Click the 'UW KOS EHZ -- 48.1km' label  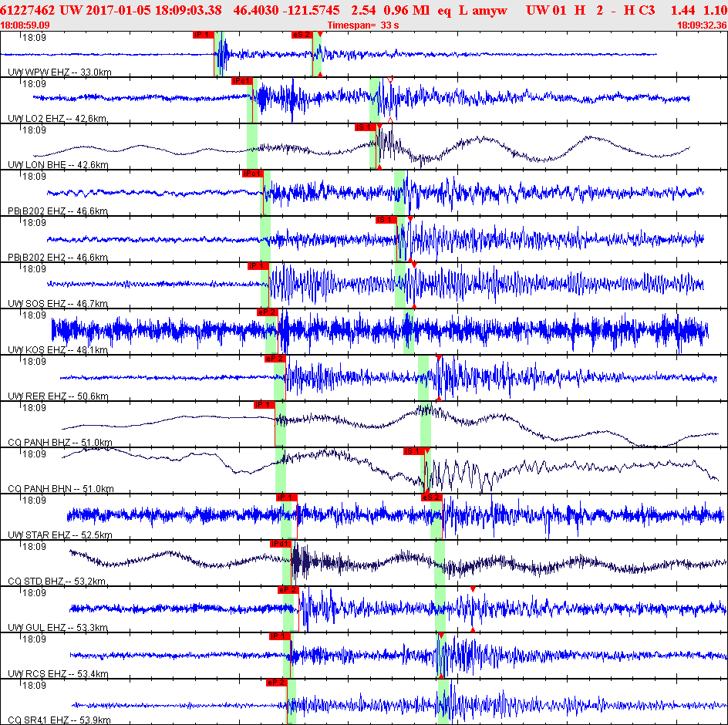click(x=58, y=349)
